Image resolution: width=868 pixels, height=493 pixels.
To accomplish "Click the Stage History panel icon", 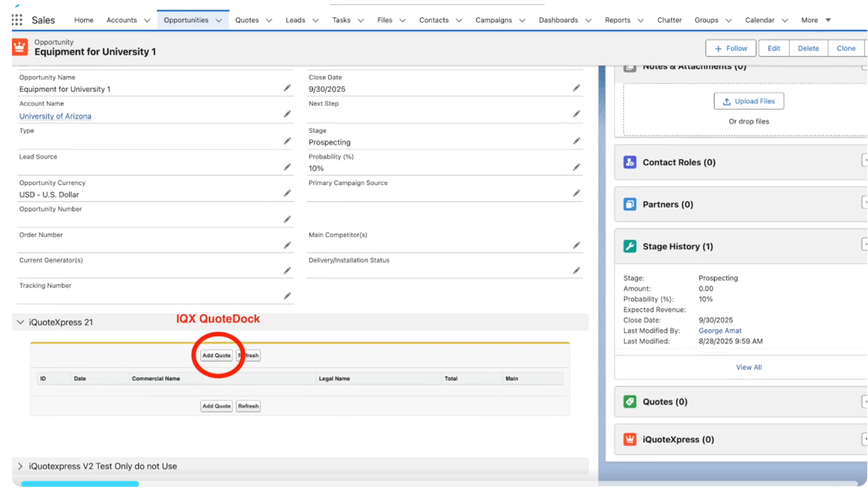I will pyautogui.click(x=630, y=246).
